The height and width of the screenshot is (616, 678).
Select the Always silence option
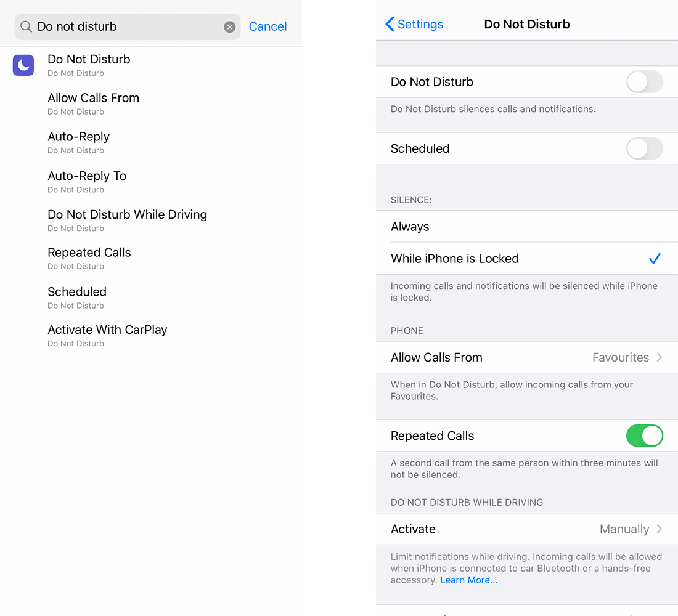coord(526,227)
